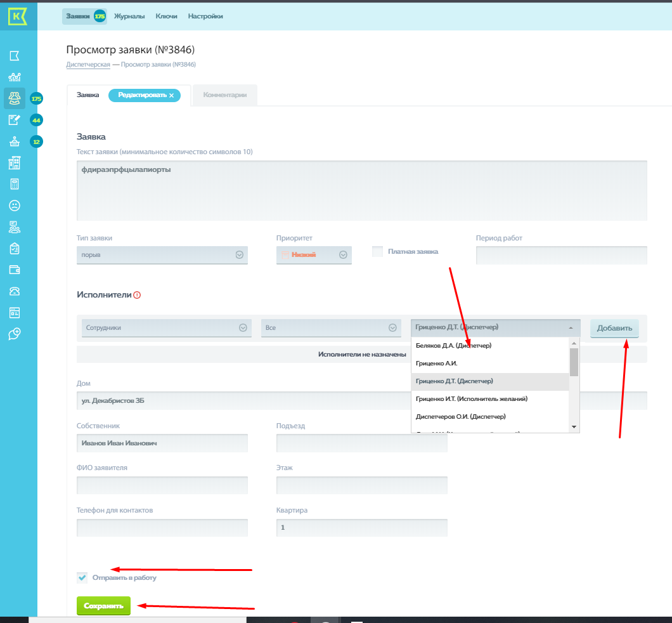Click the Подъезд input field
This screenshot has width=672, height=623.
(x=362, y=443)
